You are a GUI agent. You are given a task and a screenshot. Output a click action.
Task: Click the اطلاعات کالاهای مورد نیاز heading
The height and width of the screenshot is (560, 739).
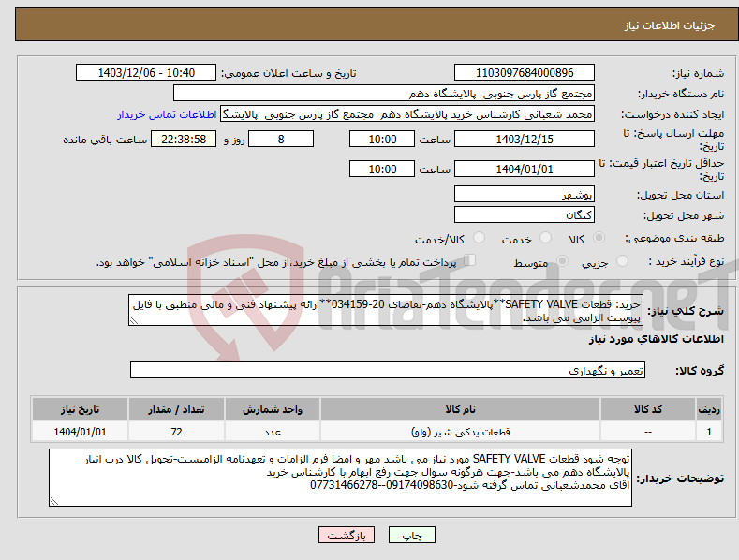point(656,339)
